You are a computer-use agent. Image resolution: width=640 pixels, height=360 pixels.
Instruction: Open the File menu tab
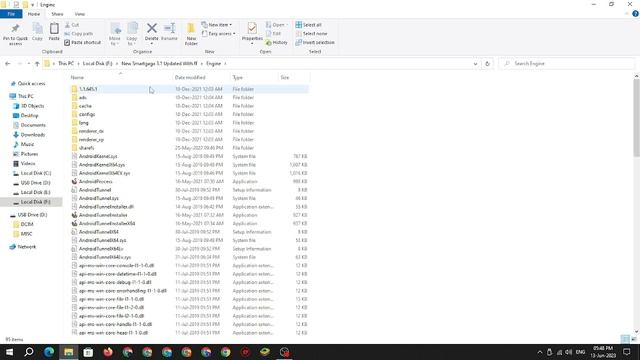click(x=11, y=14)
